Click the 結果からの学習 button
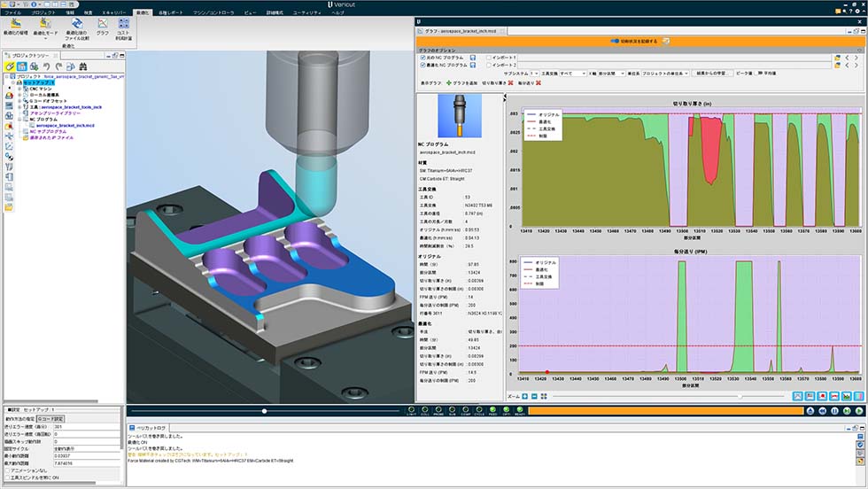Viewport: 868px width, 489px height. pos(711,74)
